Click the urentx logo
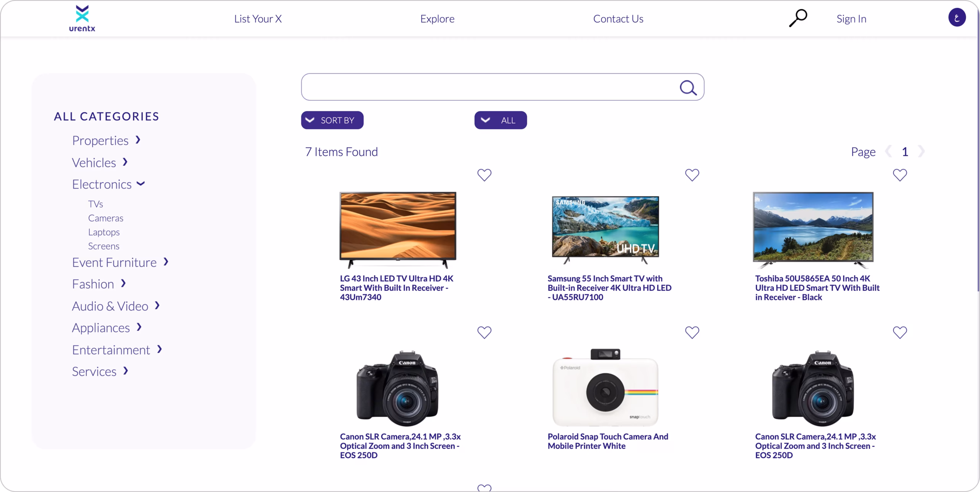 coord(82,18)
